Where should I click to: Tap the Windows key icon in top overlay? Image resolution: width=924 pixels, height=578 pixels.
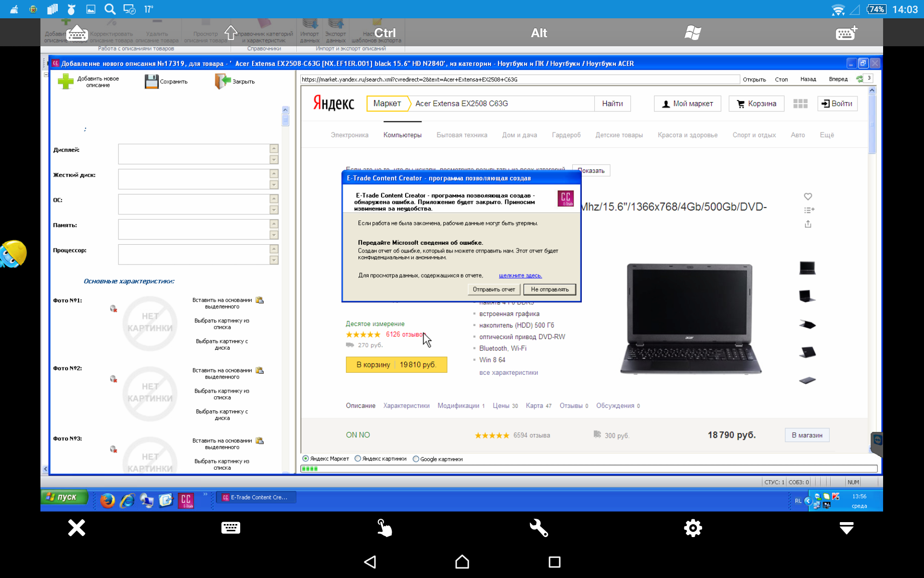point(693,33)
